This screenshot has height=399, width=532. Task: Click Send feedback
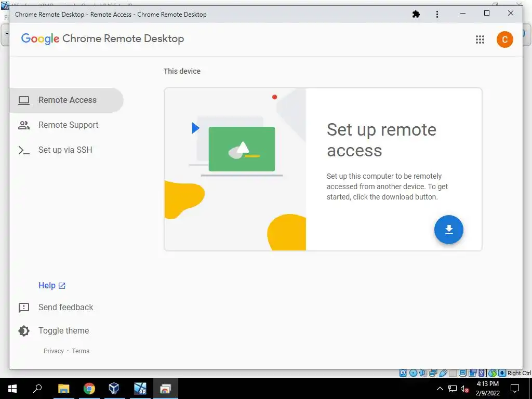click(x=56, y=308)
